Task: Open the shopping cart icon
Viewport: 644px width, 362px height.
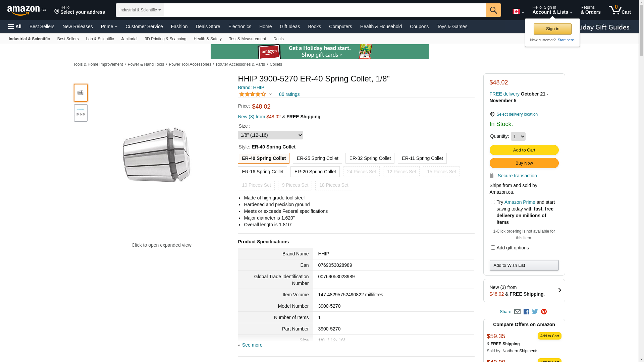Action: pos(619,10)
